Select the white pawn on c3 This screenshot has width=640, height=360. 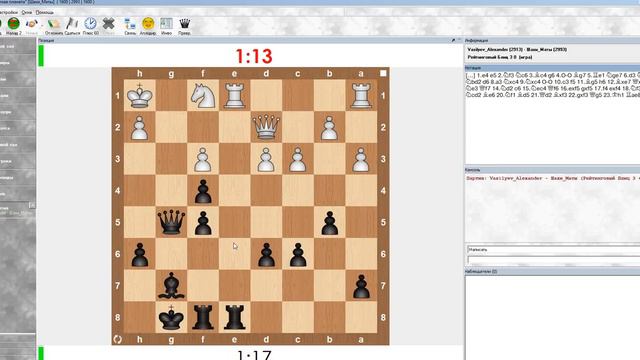298,159
